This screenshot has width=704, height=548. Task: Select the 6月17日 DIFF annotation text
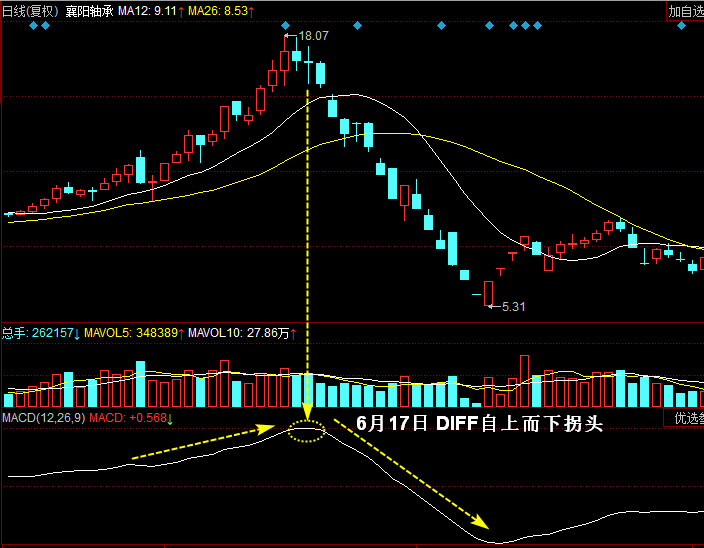tap(479, 424)
